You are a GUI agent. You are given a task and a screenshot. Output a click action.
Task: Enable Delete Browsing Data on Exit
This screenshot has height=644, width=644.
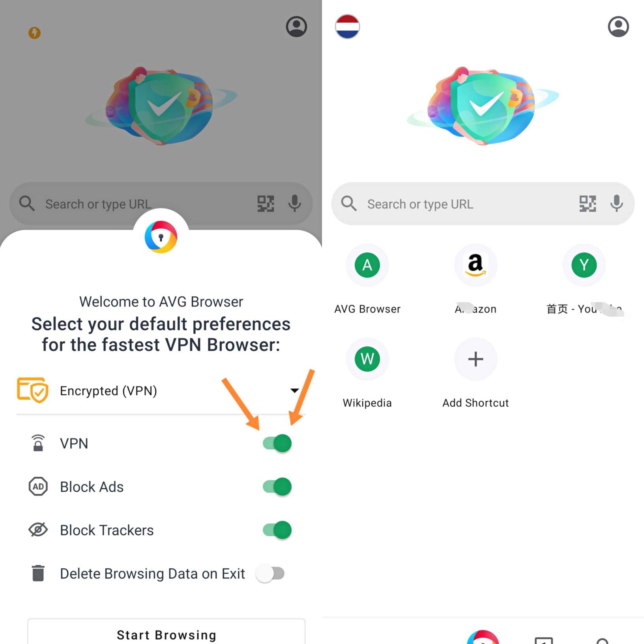(270, 573)
